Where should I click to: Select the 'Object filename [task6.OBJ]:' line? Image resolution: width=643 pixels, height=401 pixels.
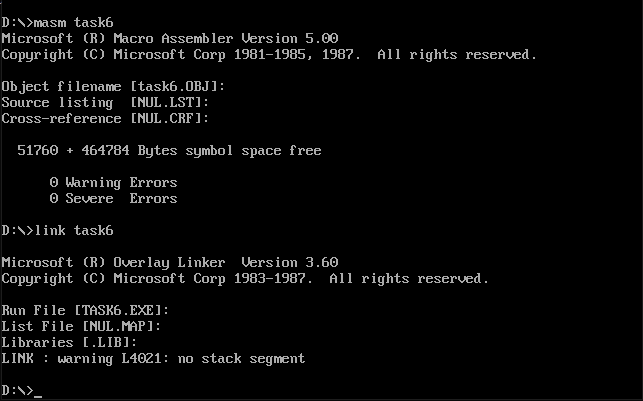[x=113, y=87]
